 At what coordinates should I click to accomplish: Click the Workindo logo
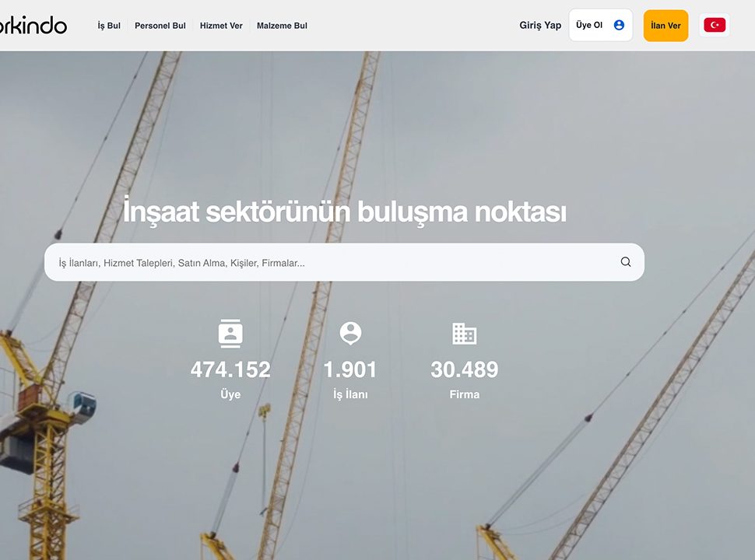pyautogui.click(x=33, y=25)
